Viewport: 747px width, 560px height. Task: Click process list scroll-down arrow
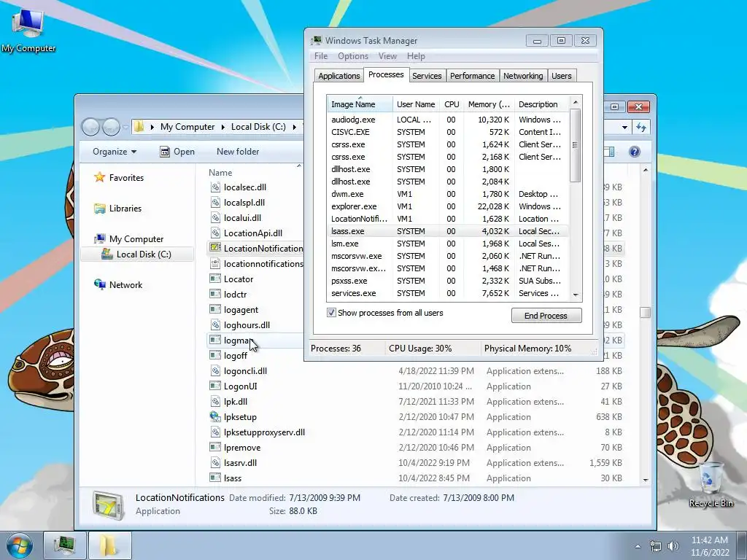[575, 295]
